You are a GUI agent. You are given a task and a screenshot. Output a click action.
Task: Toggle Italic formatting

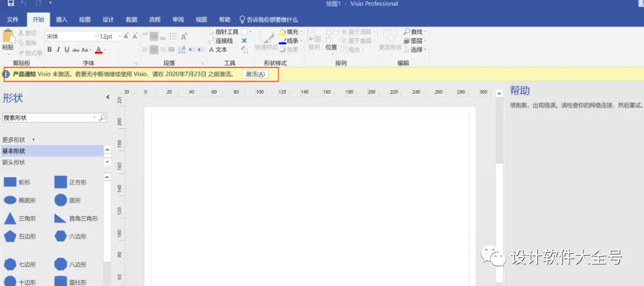pyautogui.click(x=58, y=50)
